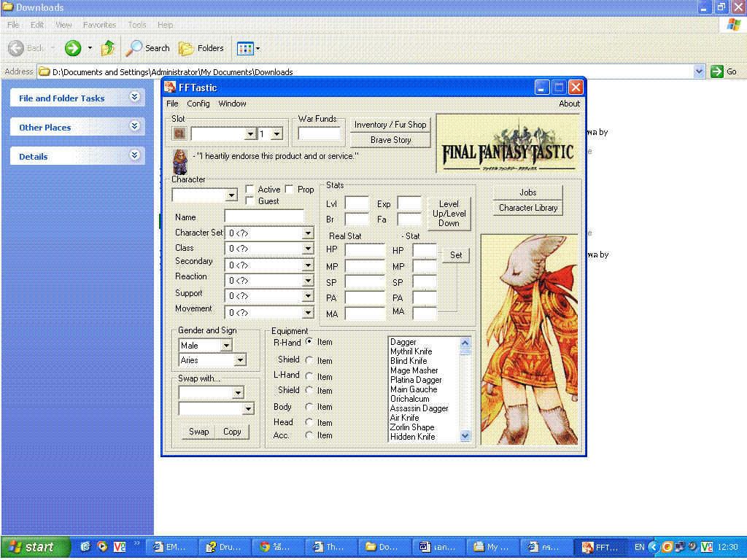Click the FFTastic title bar app icon
The height and width of the screenshot is (560, 747).
click(x=170, y=87)
